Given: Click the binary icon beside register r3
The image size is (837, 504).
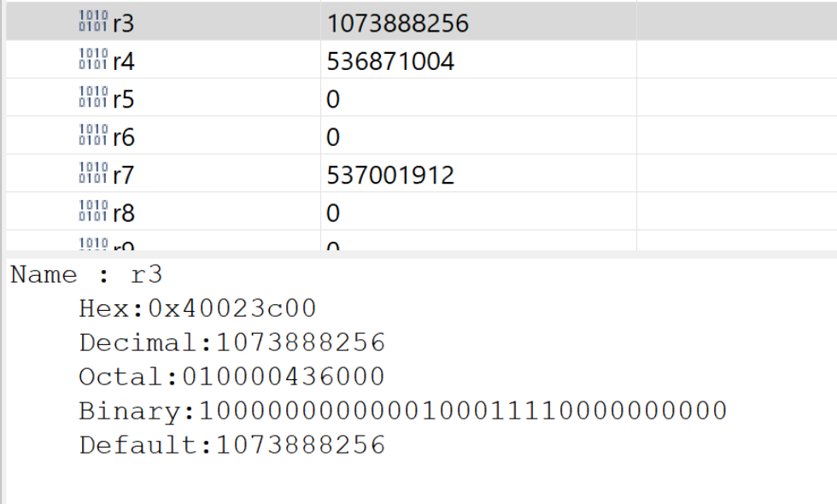Looking at the screenshot, I should (92, 23).
